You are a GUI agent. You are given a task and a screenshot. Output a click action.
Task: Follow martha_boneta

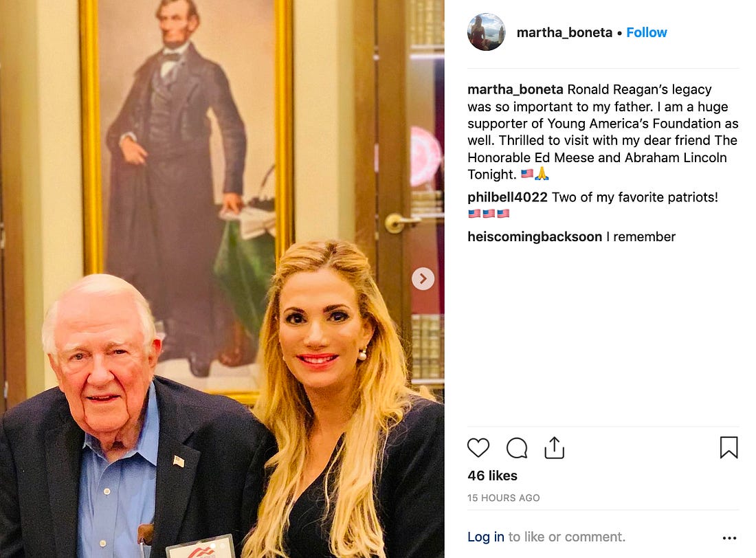647,32
